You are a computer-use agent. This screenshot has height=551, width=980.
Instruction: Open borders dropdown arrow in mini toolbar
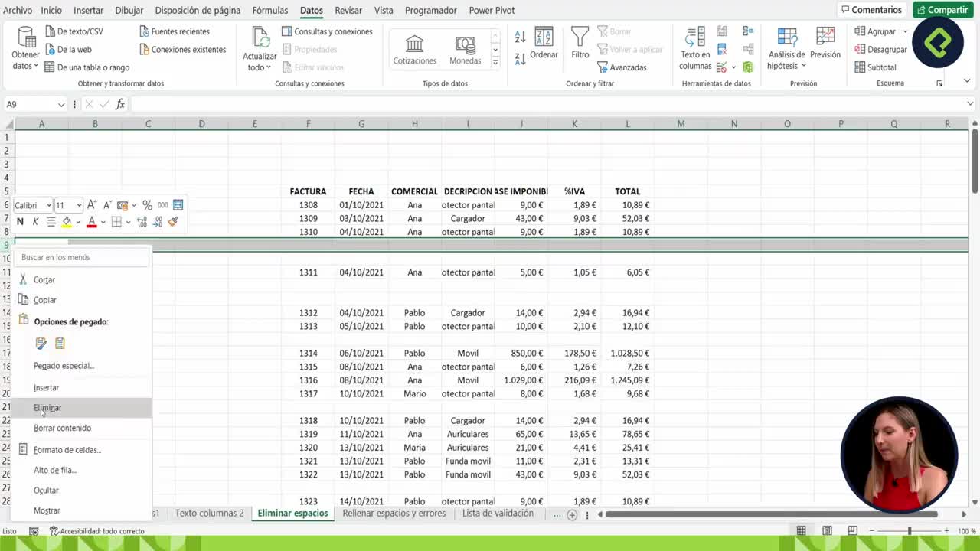(x=128, y=223)
